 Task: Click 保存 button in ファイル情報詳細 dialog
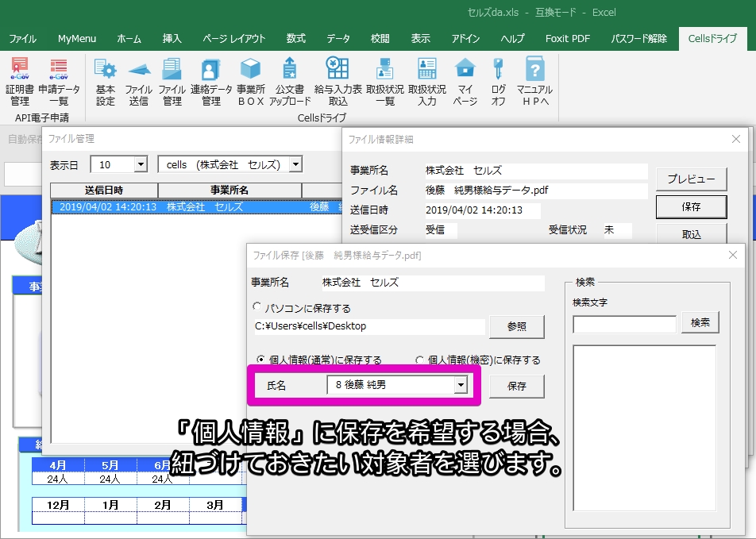692,207
